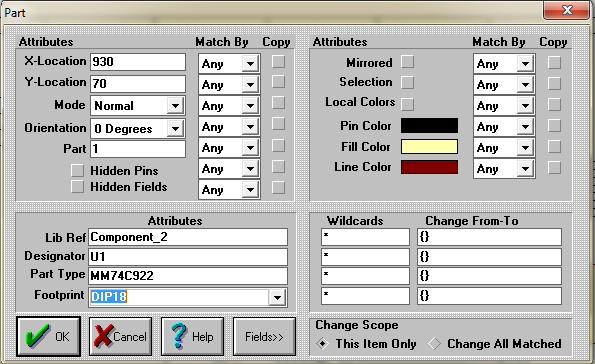
Task: Toggle the Hidden Pins checkbox
Action: tap(77, 170)
